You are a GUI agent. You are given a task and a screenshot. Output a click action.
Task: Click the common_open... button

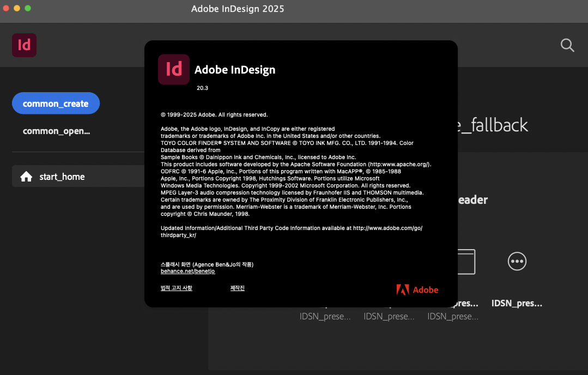56,131
